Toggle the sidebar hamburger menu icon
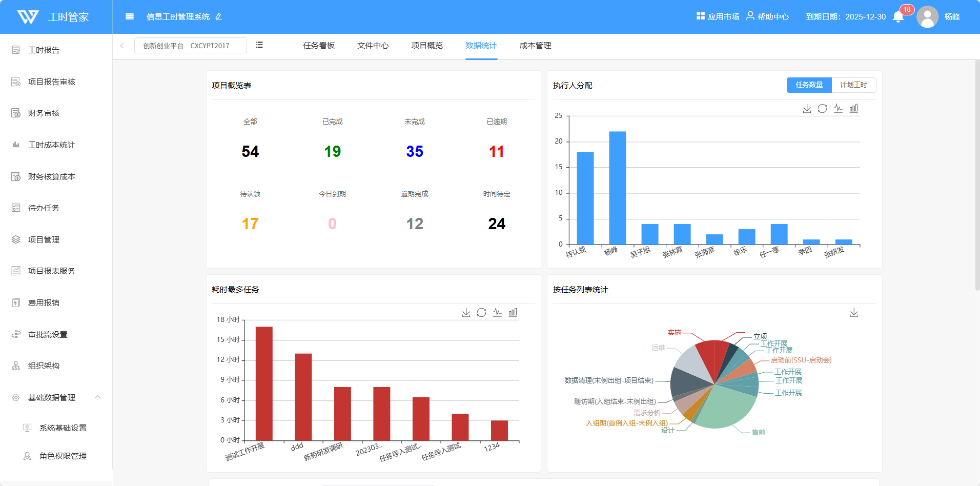Viewport: 980px width, 486px height. 130,17
